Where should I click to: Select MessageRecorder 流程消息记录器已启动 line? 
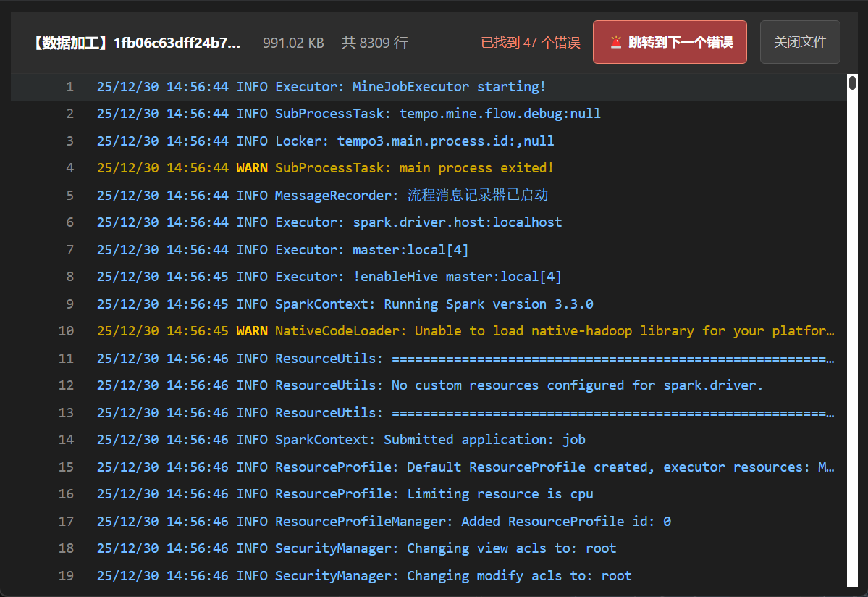click(429, 196)
